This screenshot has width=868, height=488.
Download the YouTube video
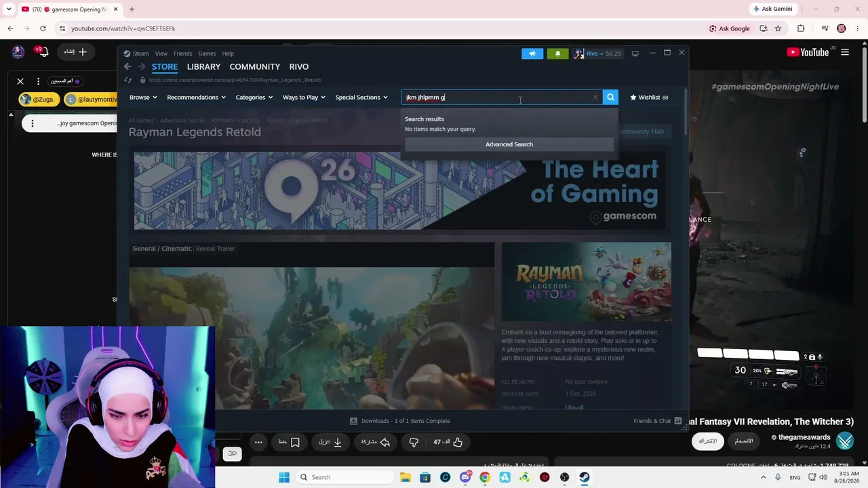(330, 443)
